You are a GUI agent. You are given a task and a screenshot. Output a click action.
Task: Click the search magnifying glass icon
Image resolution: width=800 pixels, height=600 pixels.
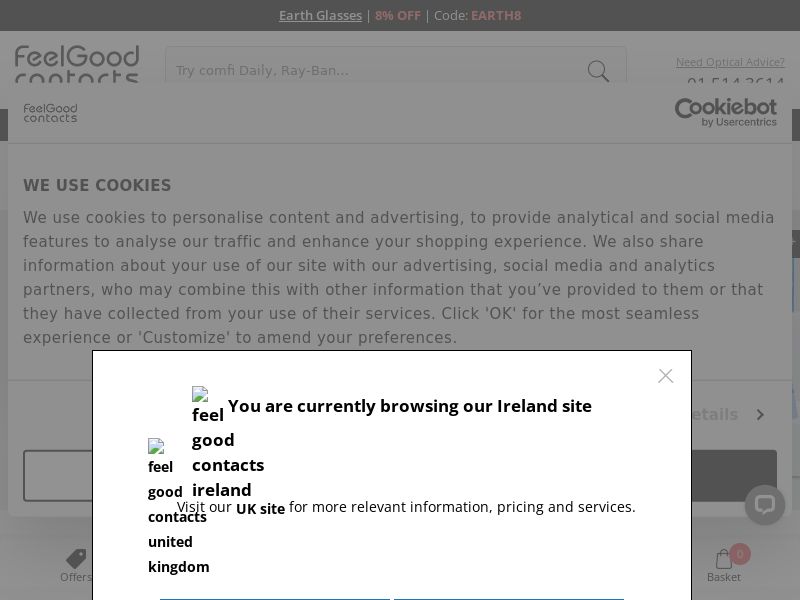tap(598, 71)
